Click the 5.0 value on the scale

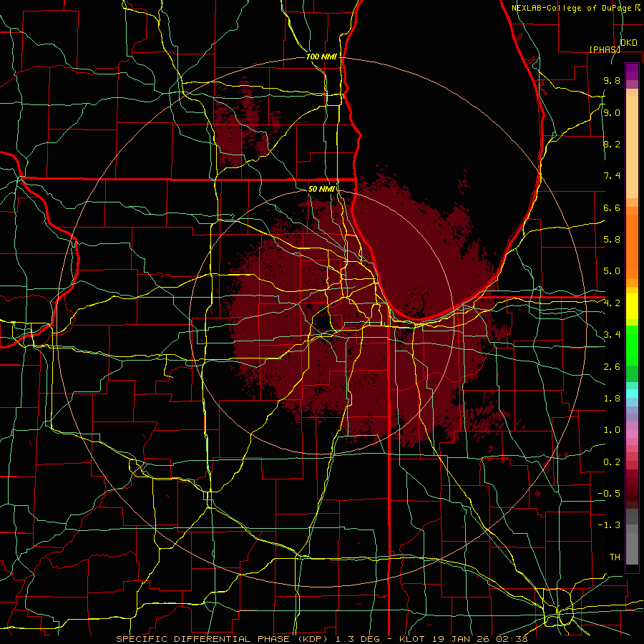click(612, 271)
